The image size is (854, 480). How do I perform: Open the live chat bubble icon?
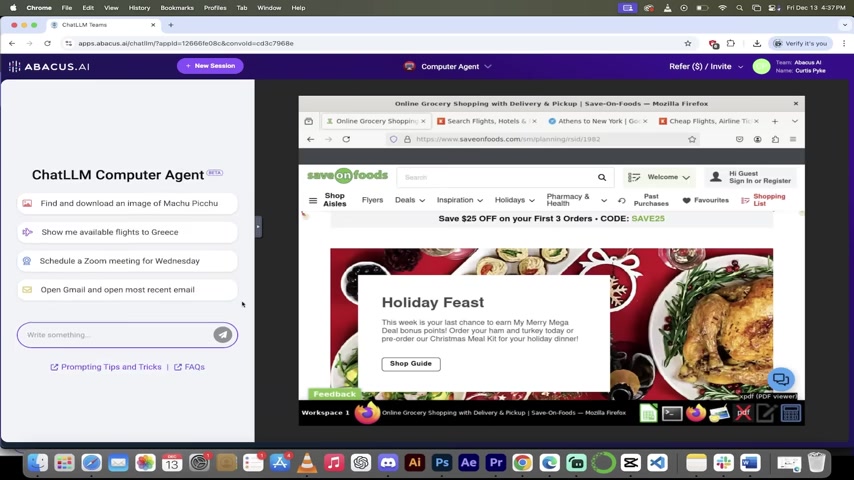[x=781, y=379]
